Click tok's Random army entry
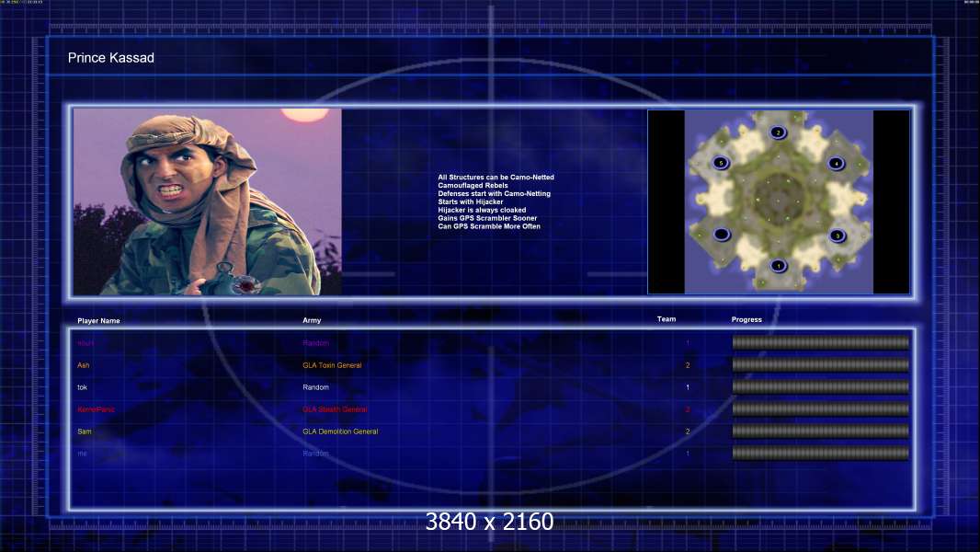Viewport: 980px width, 552px height. coord(315,387)
